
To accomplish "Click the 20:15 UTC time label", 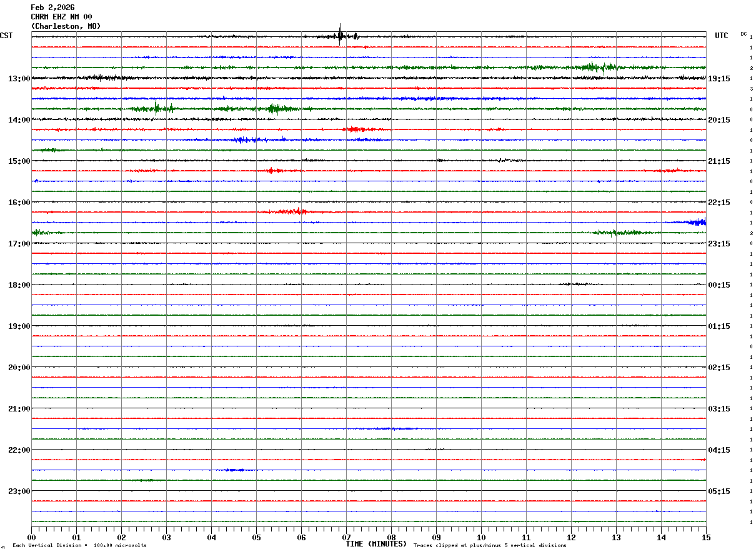I will point(719,120).
